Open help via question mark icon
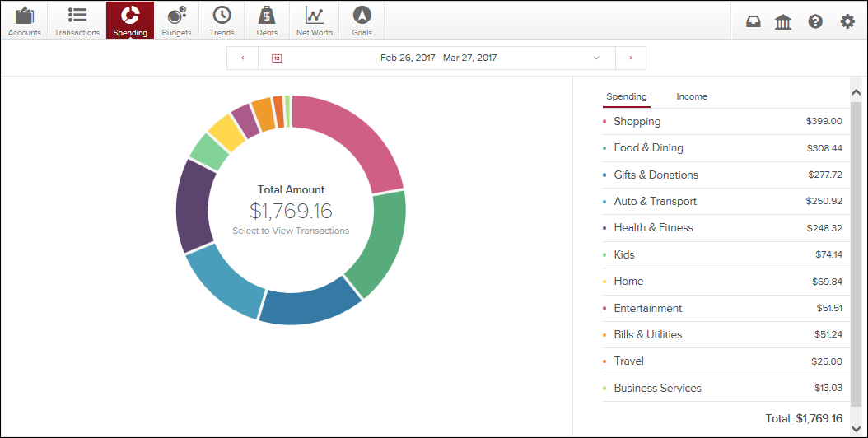868x438 pixels. (815, 22)
